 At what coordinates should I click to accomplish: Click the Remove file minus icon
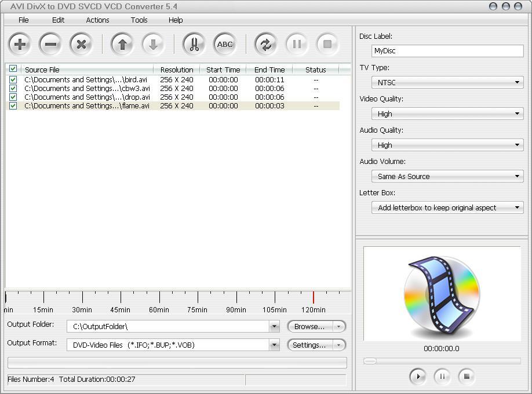coord(50,44)
